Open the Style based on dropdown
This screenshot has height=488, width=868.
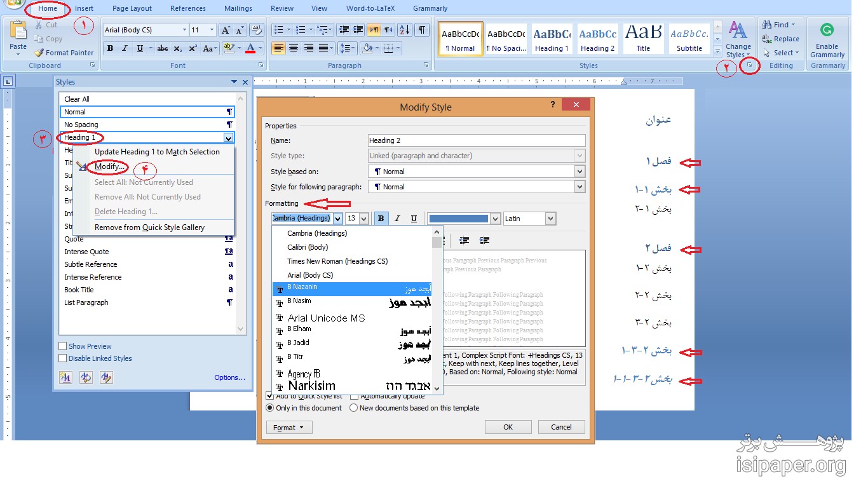580,172
